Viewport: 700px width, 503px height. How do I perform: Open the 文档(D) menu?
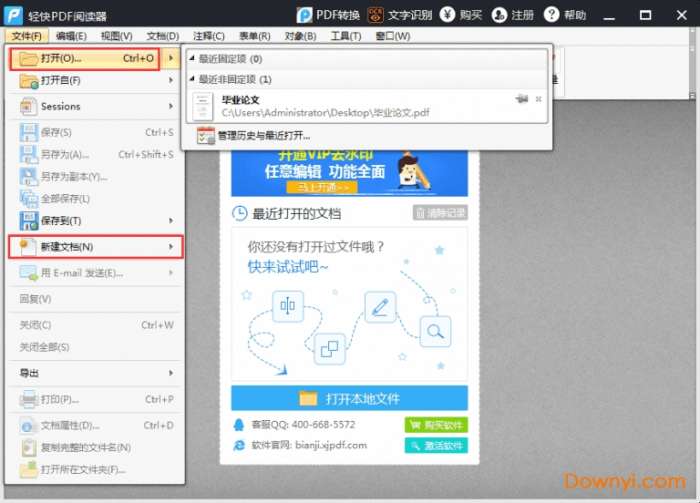point(162,36)
